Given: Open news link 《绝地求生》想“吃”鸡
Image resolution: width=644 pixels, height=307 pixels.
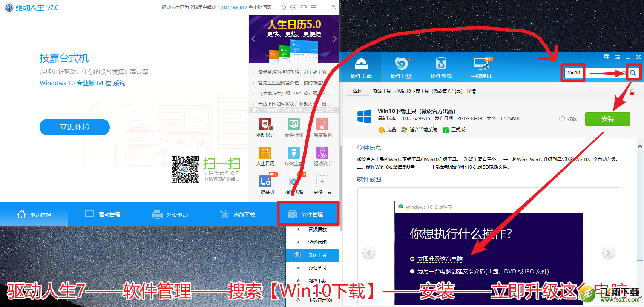Looking at the screenshot, I should click(294, 94).
